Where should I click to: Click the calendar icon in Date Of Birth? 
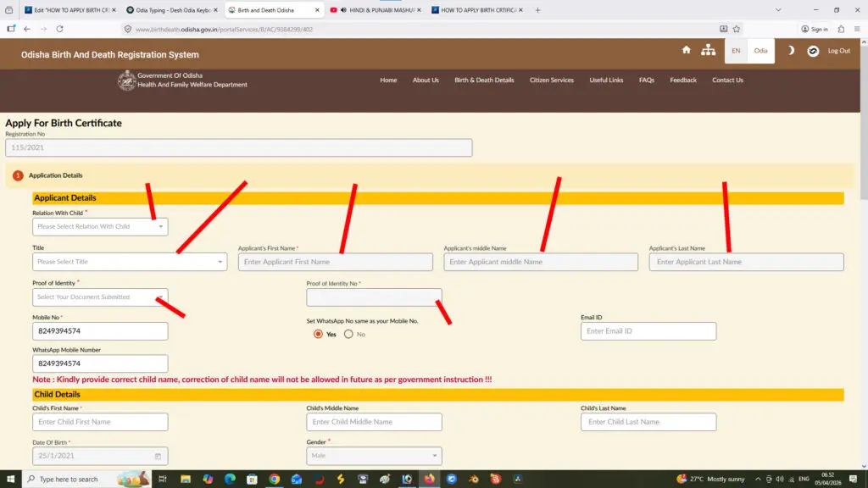pos(158,456)
